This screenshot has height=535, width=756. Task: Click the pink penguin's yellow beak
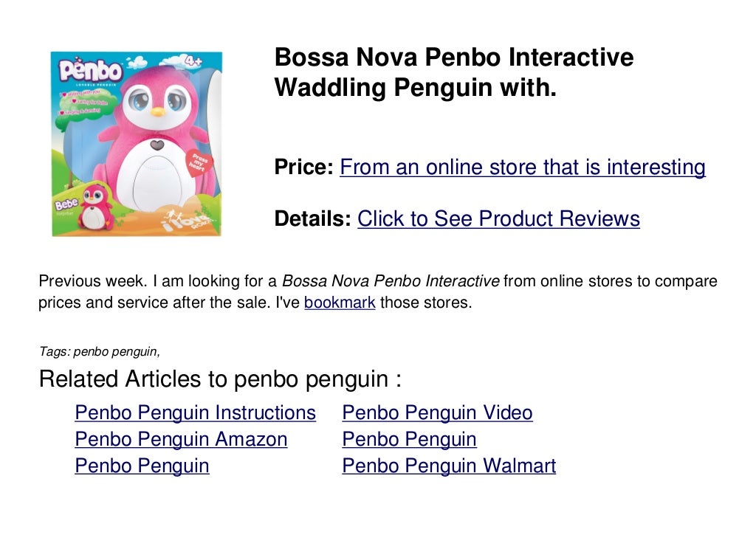[157, 113]
